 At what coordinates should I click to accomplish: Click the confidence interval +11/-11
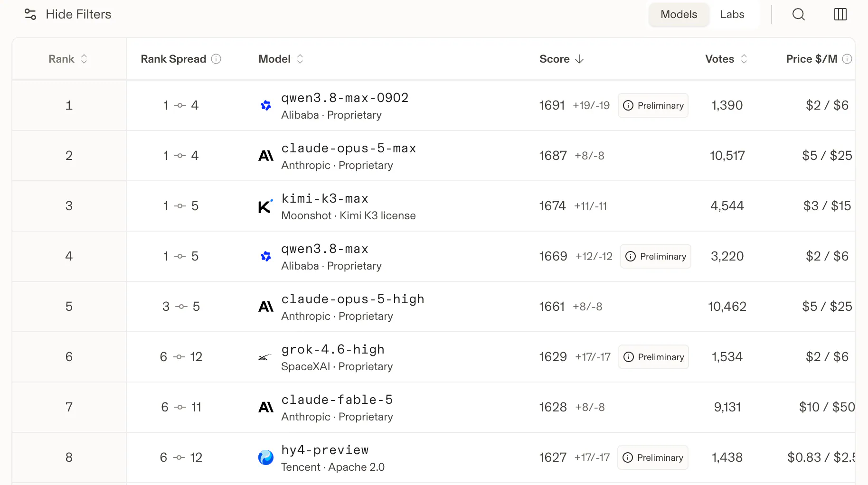591,206
